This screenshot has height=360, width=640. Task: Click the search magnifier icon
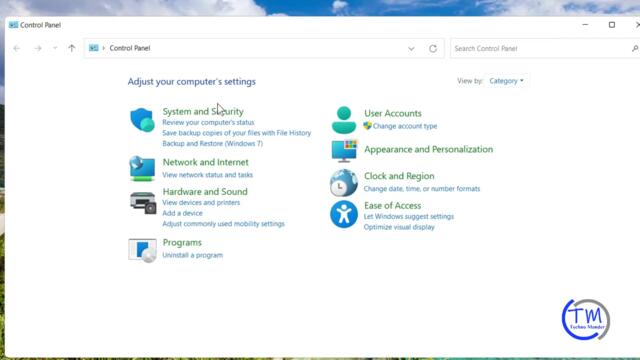635,49
